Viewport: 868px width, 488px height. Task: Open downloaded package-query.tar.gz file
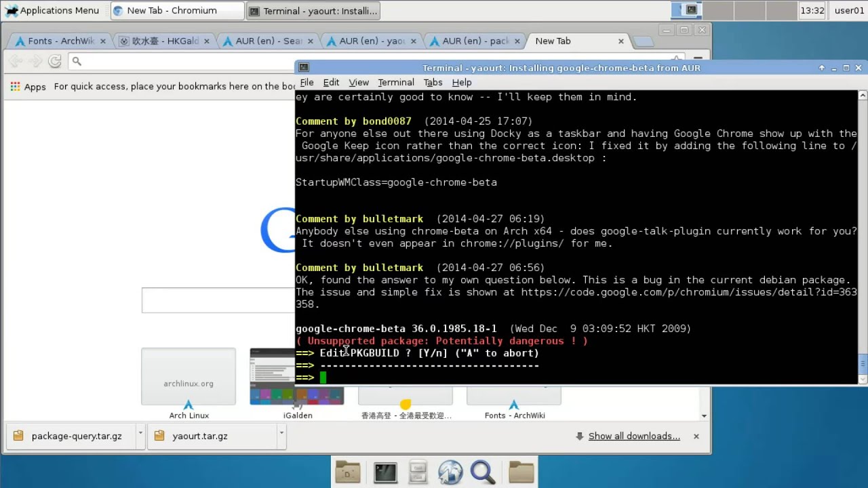[x=71, y=436]
